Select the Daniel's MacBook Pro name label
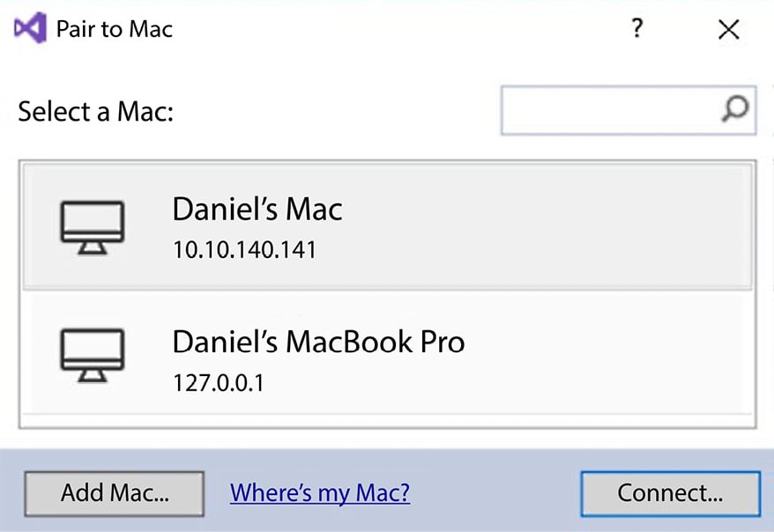 click(318, 342)
